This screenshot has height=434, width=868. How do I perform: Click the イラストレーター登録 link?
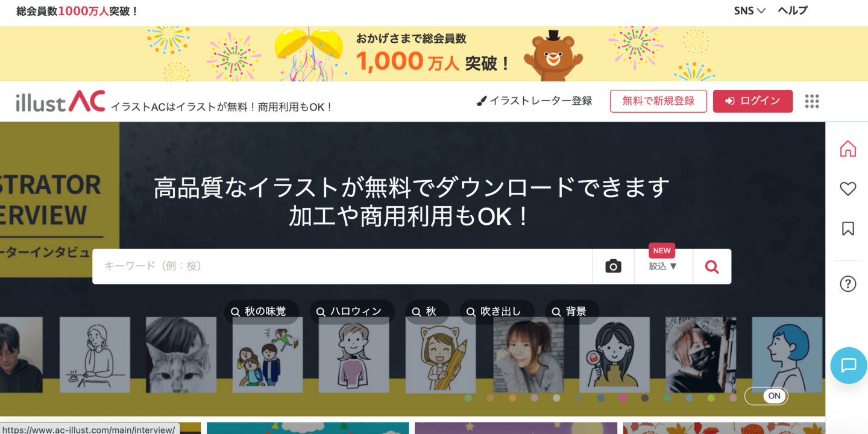pyautogui.click(x=534, y=101)
